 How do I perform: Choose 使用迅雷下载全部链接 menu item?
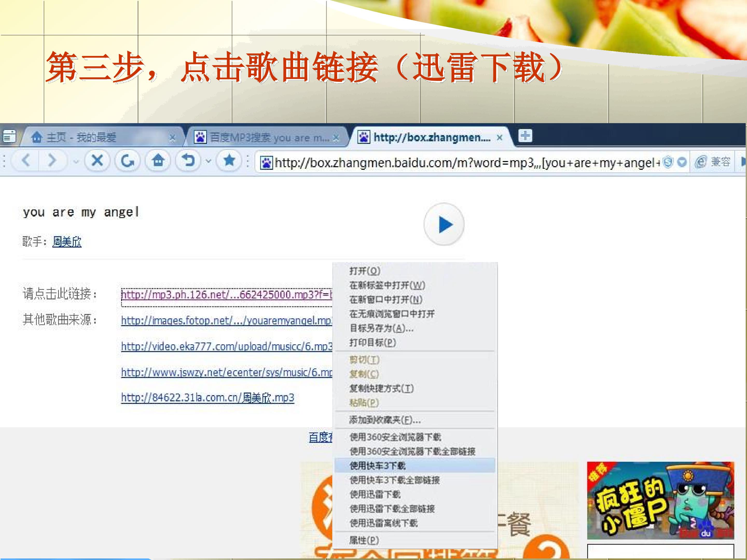tap(415, 509)
